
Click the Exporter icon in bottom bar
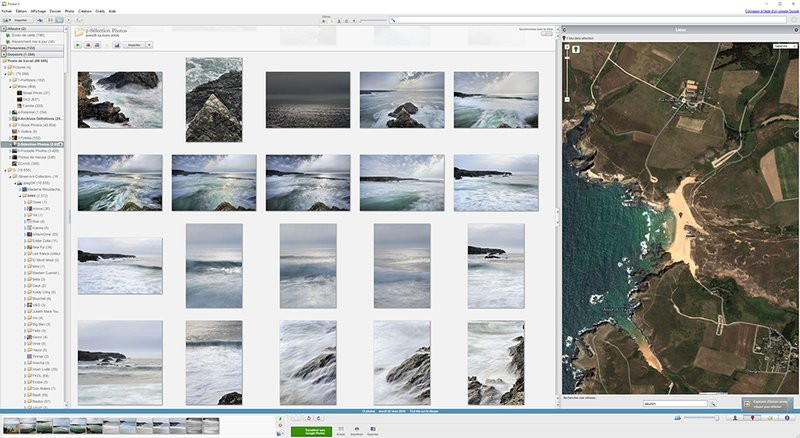click(373, 431)
